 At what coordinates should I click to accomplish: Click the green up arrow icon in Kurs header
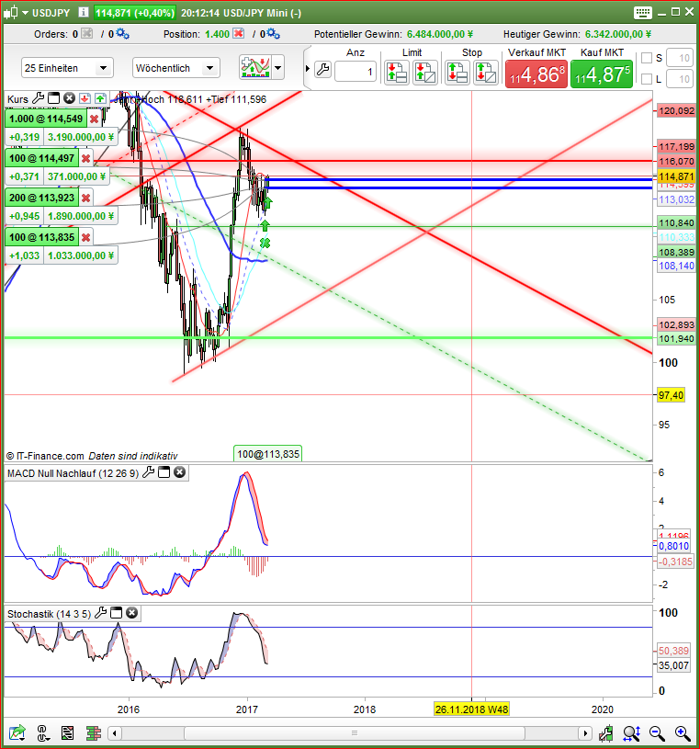tap(100, 98)
